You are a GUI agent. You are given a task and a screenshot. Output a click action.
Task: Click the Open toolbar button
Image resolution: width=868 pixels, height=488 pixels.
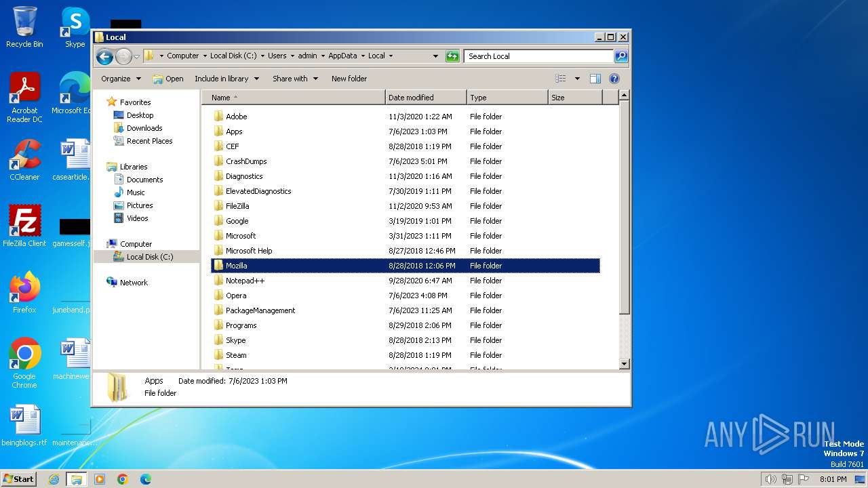pos(168,79)
